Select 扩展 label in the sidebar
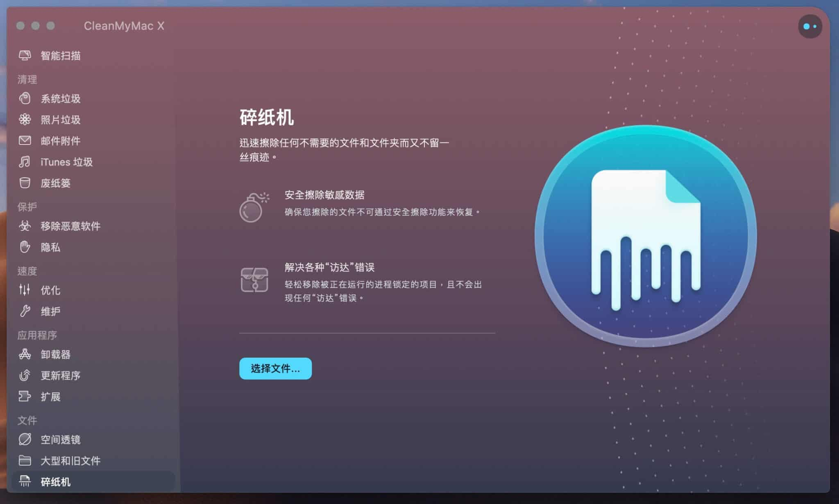 pos(50,397)
